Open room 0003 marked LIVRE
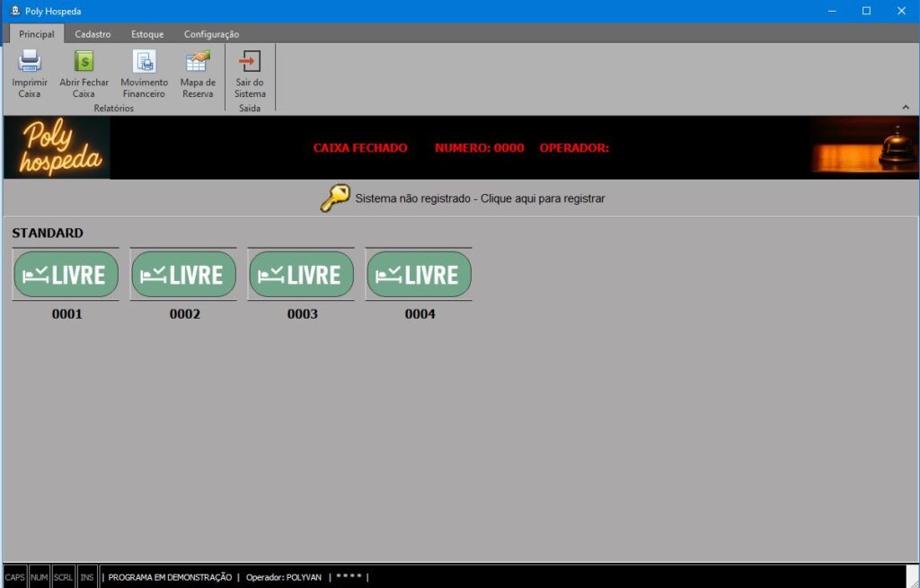Image resolution: width=920 pixels, height=588 pixels. 301,275
